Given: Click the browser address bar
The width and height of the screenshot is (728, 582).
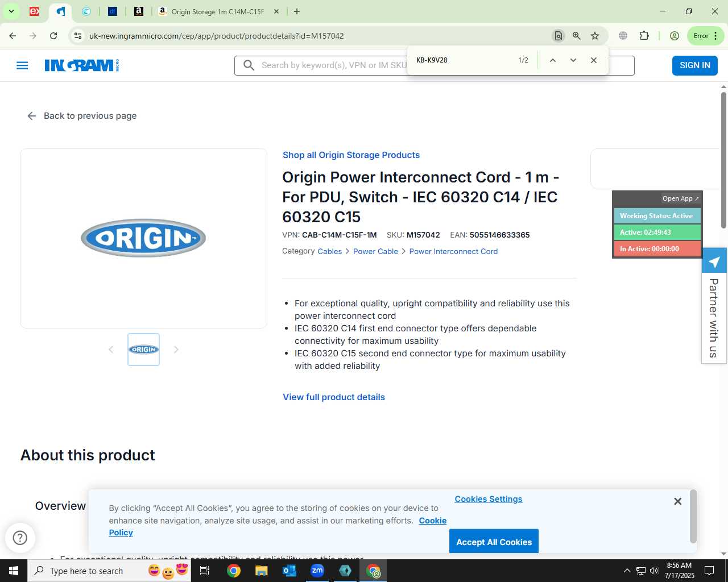Looking at the screenshot, I should [x=318, y=36].
